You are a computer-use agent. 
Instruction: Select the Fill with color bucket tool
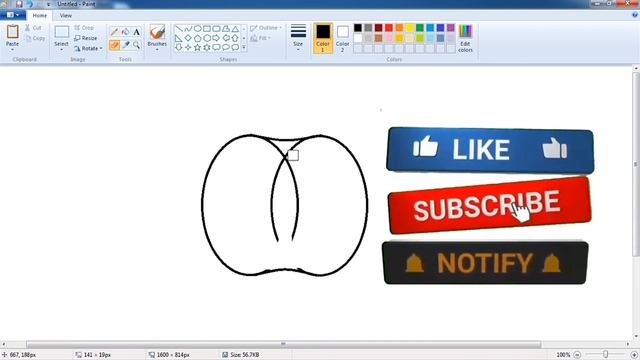pyautogui.click(x=125, y=32)
